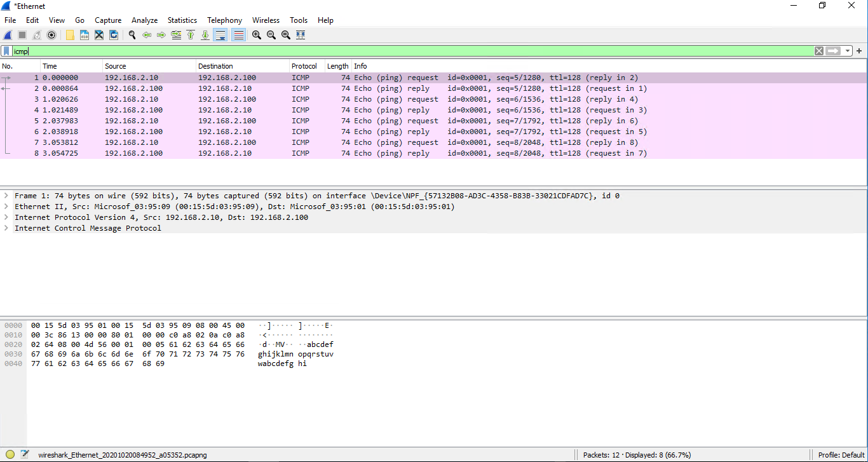Toggle packet colorization rules
Image resolution: width=868 pixels, height=462 pixels.
(238, 35)
